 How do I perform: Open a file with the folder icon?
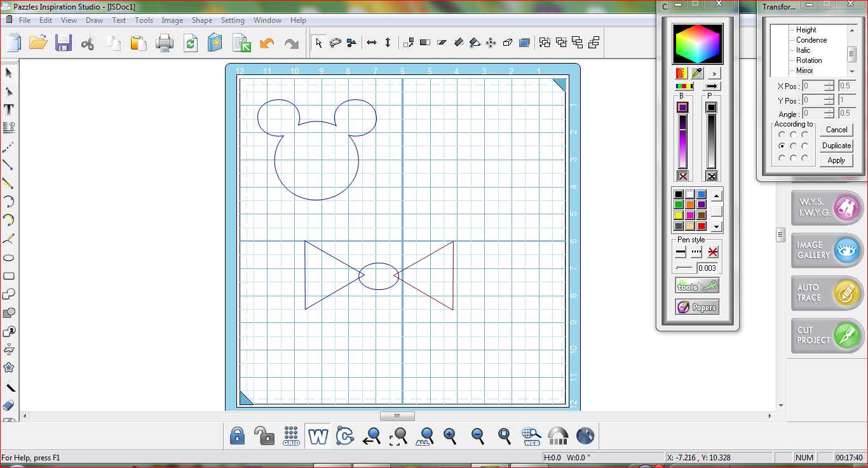coord(38,43)
